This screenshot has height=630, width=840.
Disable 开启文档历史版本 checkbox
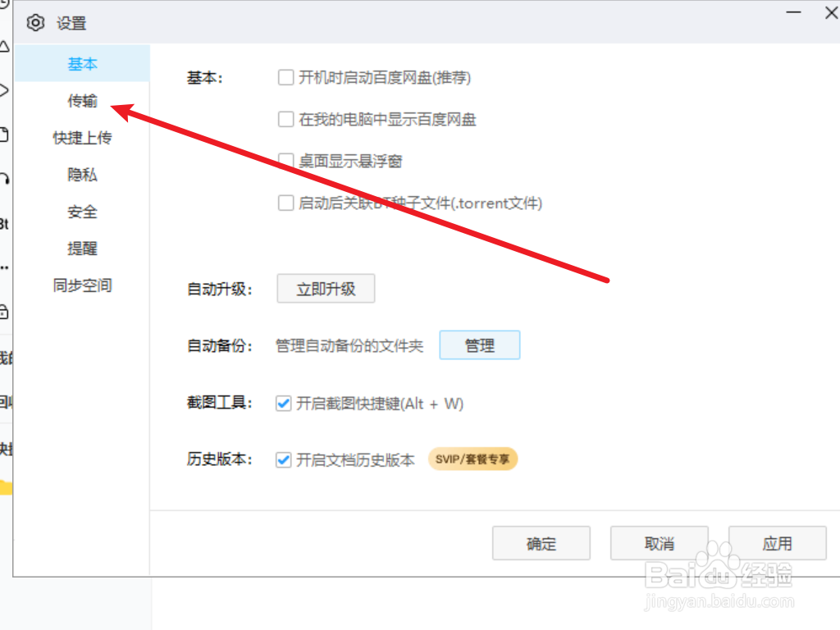click(283, 459)
